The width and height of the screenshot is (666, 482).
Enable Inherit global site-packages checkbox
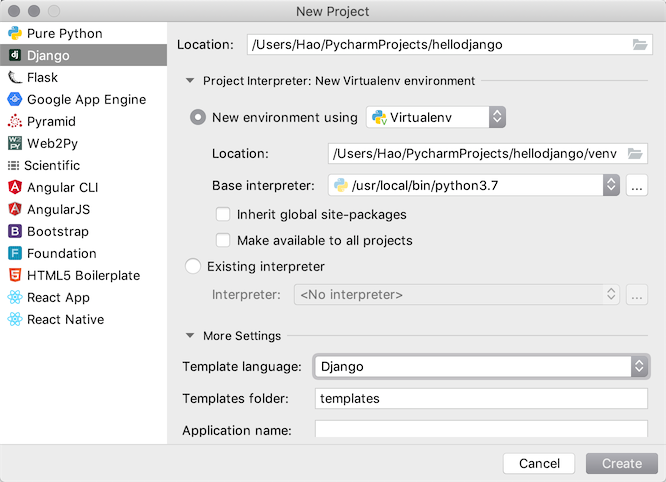click(224, 214)
